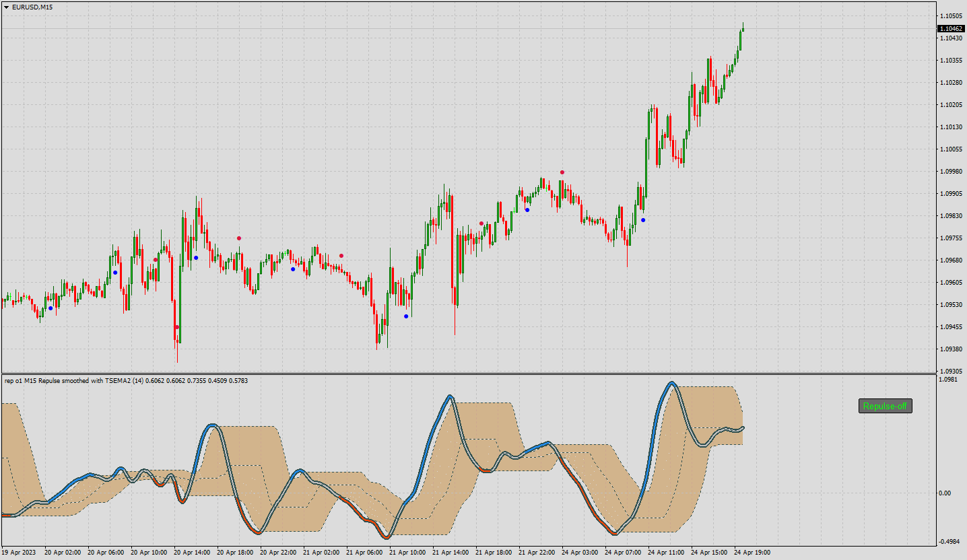Click the EURUSD,M15 chart title text

coord(32,7)
